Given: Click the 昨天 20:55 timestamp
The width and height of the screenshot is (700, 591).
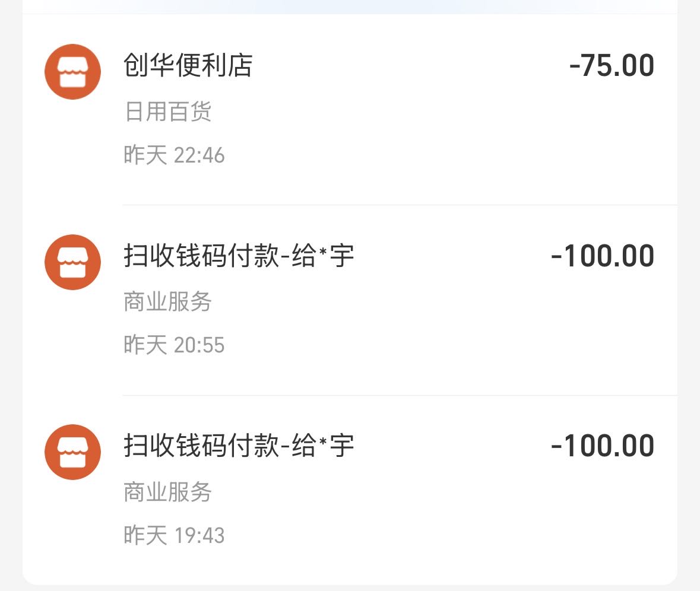Looking at the screenshot, I should coord(175,345).
